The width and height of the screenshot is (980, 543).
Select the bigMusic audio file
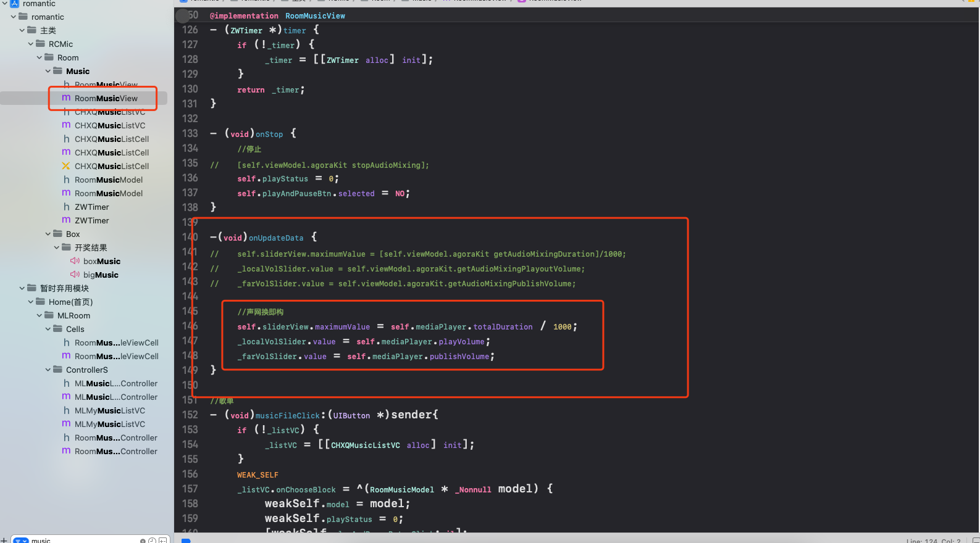(100, 275)
